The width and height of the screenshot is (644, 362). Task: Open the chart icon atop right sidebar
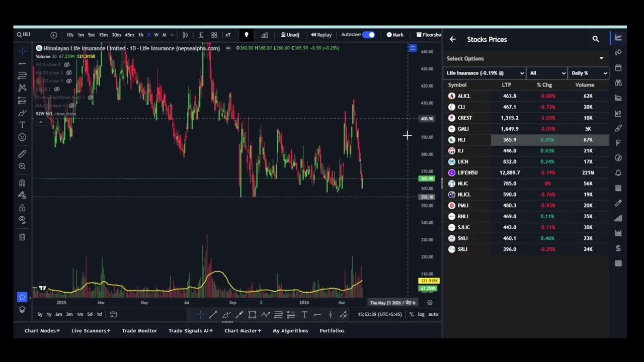tap(618, 38)
